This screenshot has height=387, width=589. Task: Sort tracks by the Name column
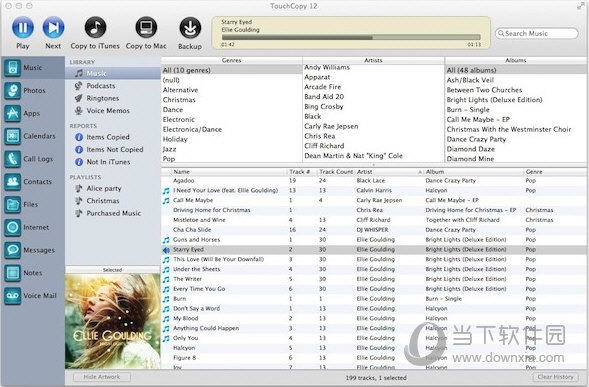tap(229, 172)
